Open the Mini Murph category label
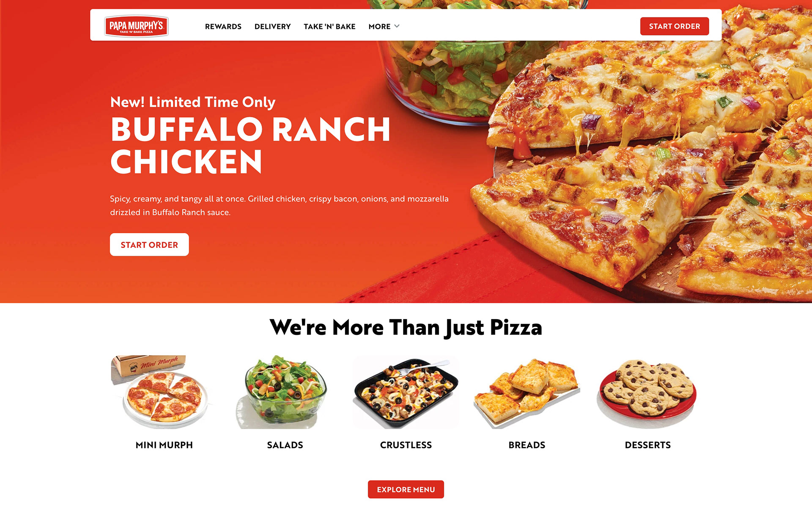This screenshot has height=508, width=812. point(164,445)
